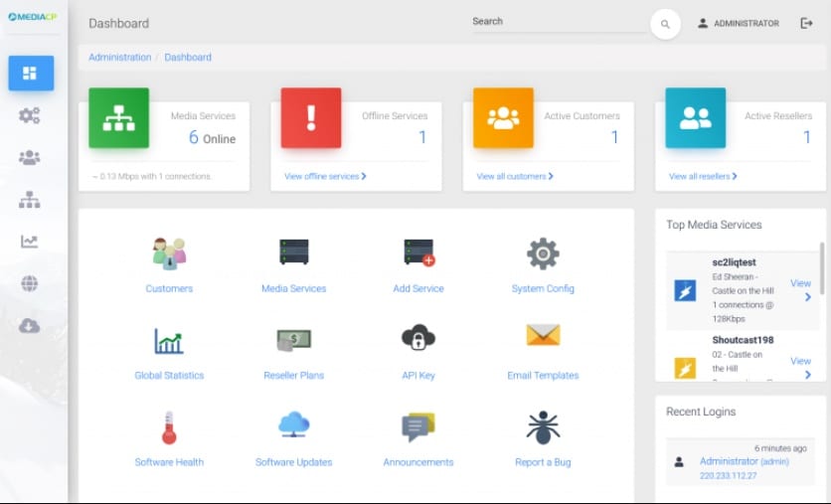Image resolution: width=831 pixels, height=504 pixels.
Task: Open the cloud download sidebar icon
Action: [x=29, y=325]
